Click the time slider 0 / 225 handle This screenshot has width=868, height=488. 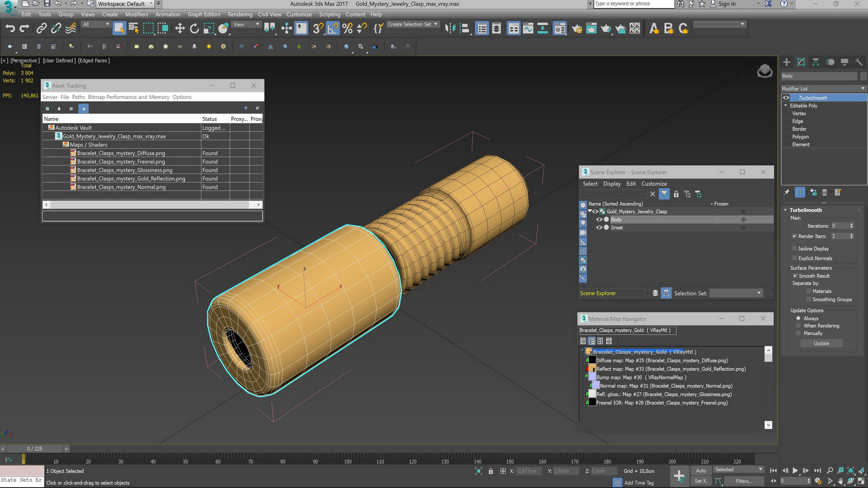tap(35, 449)
